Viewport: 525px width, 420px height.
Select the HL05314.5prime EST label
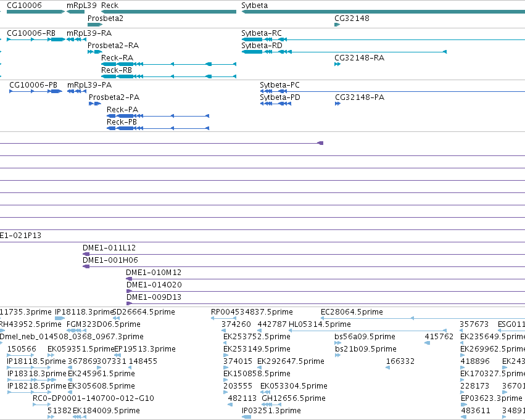[x=320, y=324]
